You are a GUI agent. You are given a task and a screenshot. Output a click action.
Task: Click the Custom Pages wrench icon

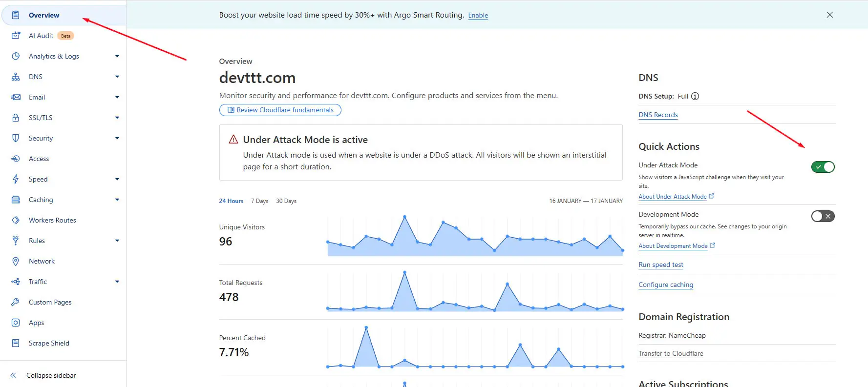point(16,302)
